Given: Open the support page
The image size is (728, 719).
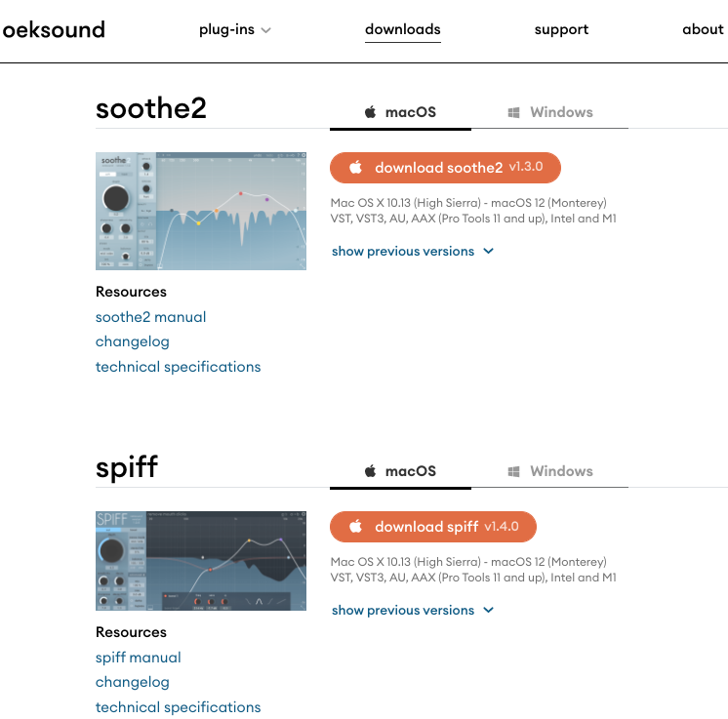Looking at the screenshot, I should (561, 29).
